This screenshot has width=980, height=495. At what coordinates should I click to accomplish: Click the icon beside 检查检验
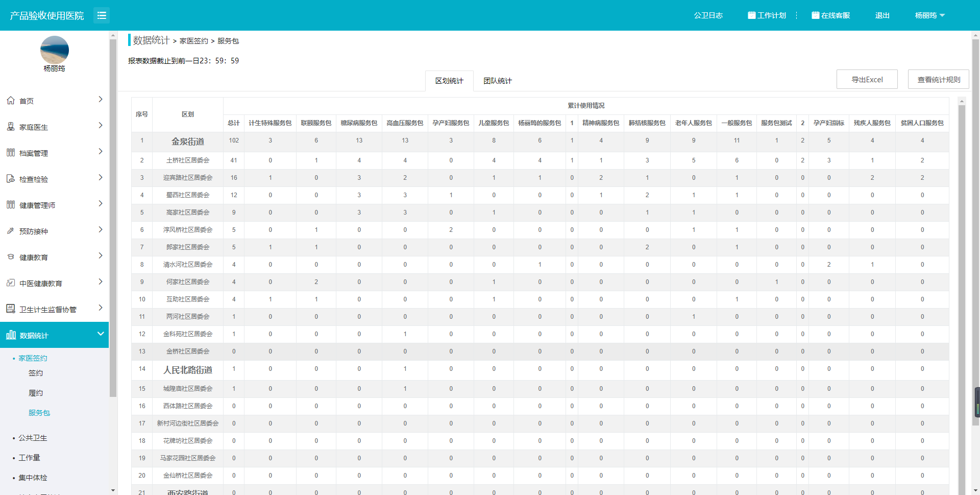11,179
